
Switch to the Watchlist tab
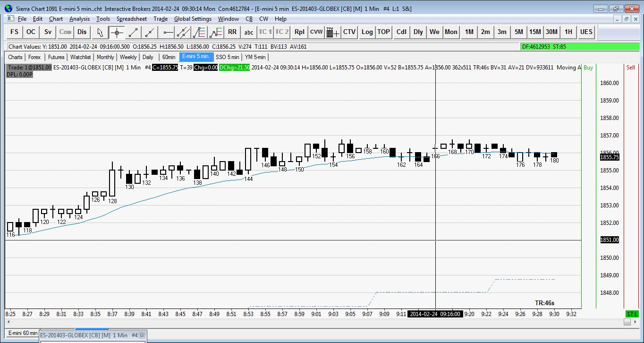coord(80,57)
